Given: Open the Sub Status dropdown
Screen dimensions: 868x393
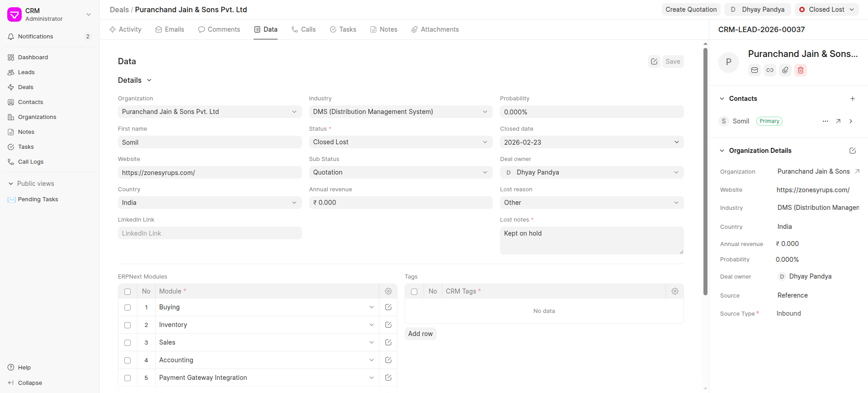Looking at the screenshot, I should [400, 172].
